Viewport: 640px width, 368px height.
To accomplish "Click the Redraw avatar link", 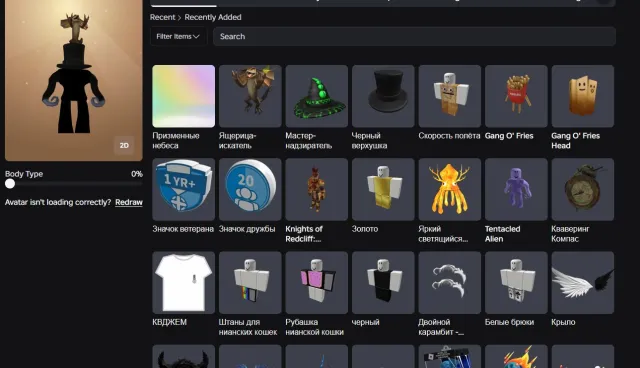I will [x=129, y=202].
